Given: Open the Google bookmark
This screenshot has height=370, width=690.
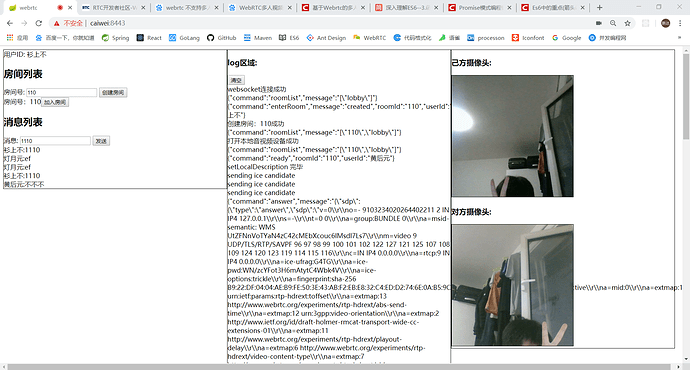Looking at the screenshot, I should (567, 38).
